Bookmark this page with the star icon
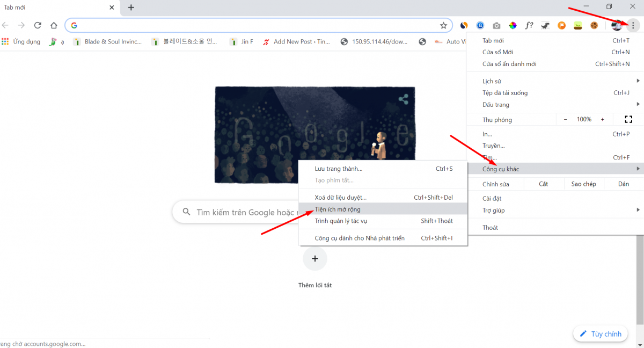Screen dimensions: 644x348 443,25
